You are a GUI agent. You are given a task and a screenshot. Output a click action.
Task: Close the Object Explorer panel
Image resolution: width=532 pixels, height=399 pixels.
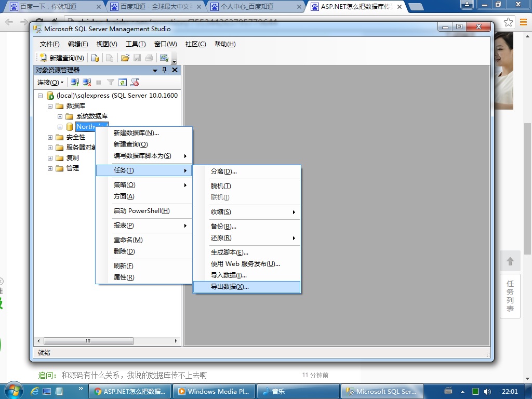(x=175, y=70)
